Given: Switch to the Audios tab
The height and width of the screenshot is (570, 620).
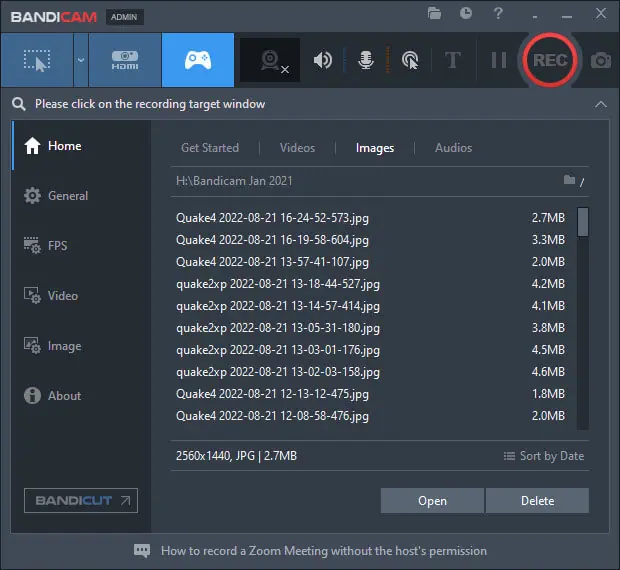Looking at the screenshot, I should click(x=454, y=148).
